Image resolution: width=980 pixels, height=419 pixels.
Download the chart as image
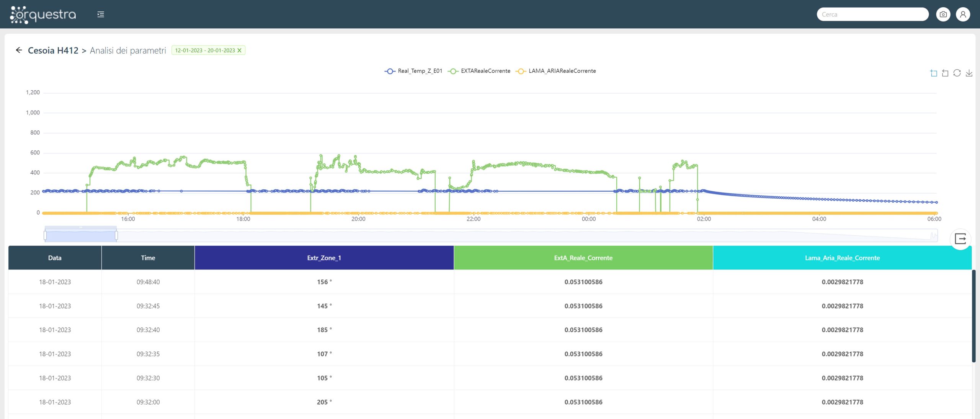point(969,73)
